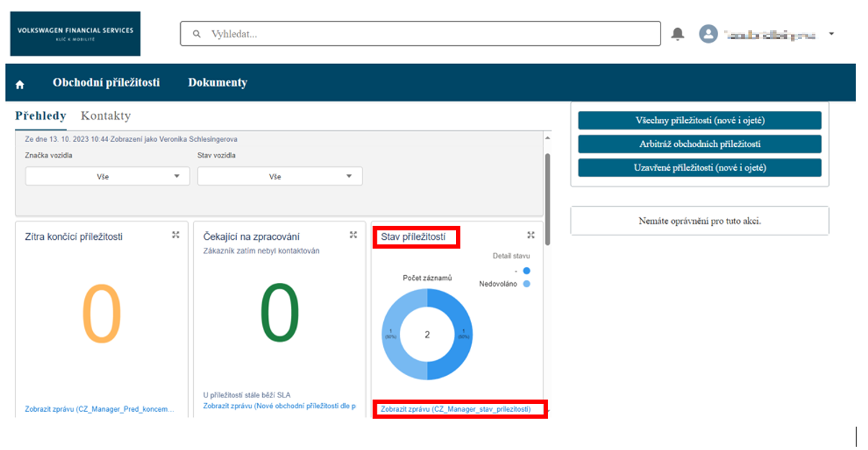Click Všechny příležitosti (nové i ojeté) button
Screen dimensions: 868x450
(x=699, y=120)
